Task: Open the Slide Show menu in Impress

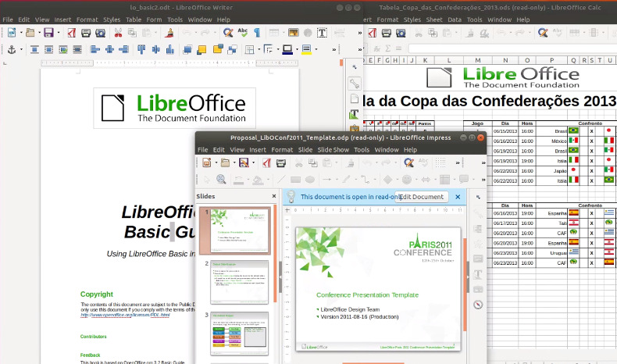Action: [x=333, y=149]
